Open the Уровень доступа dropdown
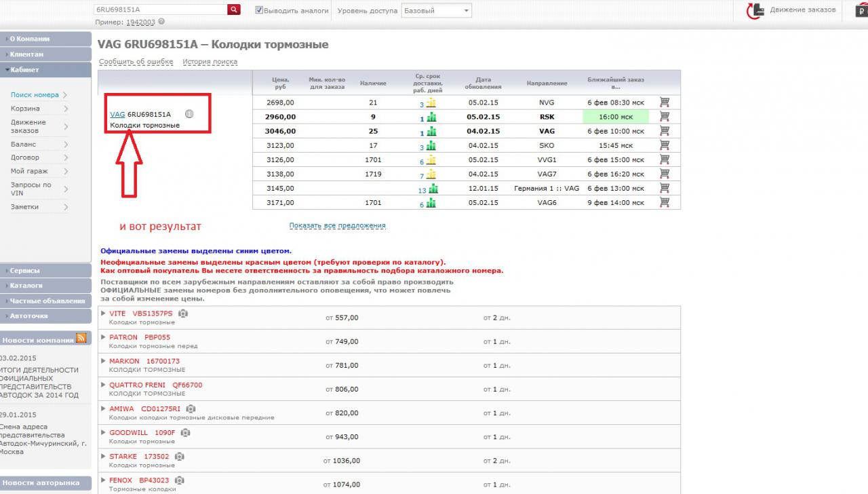Screen dimensions: 868x494 (437, 11)
